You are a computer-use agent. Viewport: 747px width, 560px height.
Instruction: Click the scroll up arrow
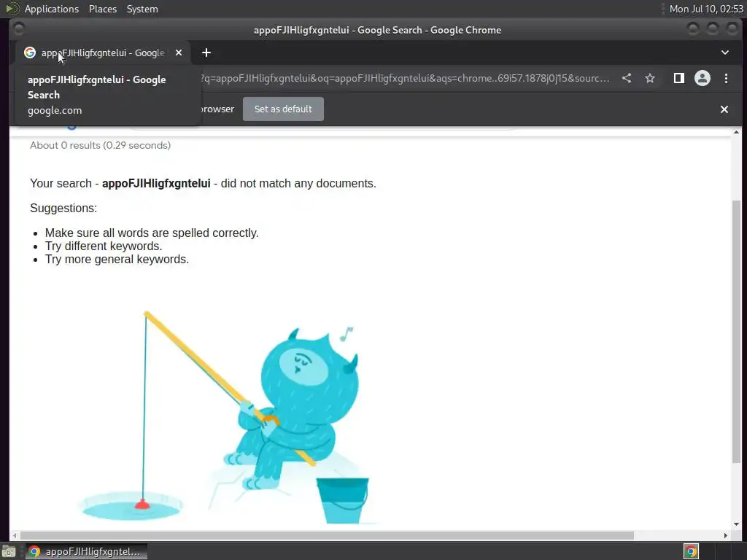coord(737,132)
